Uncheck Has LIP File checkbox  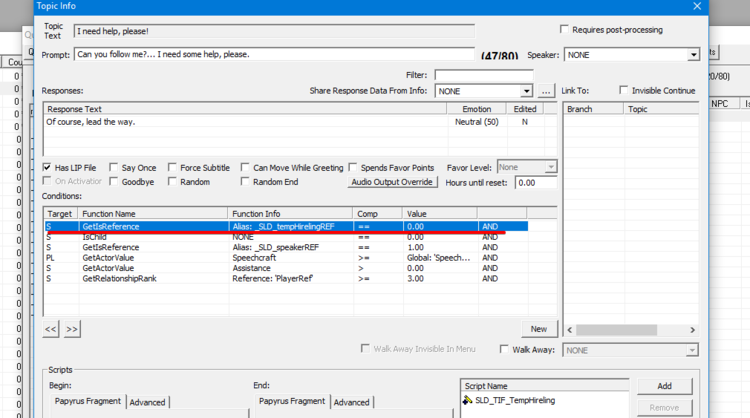tap(47, 167)
